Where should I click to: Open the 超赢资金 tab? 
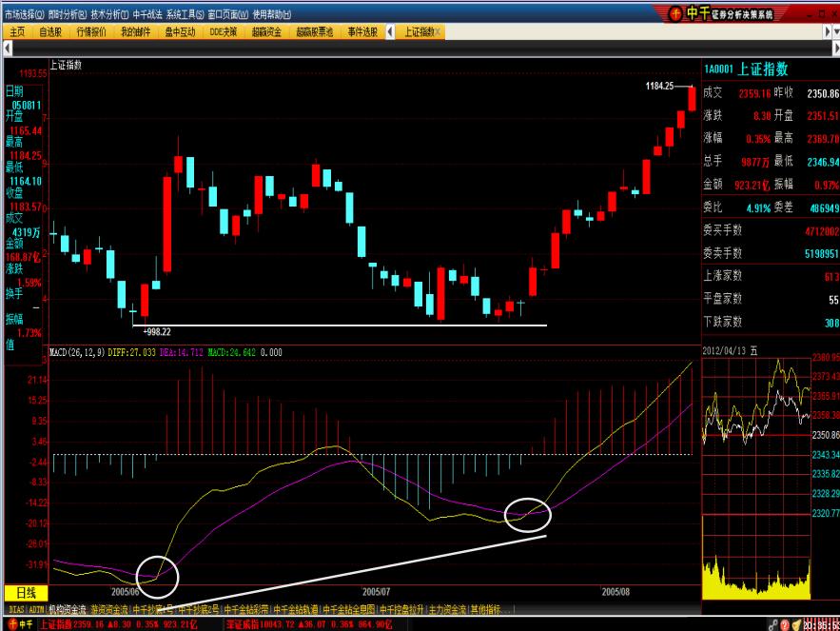tap(267, 31)
